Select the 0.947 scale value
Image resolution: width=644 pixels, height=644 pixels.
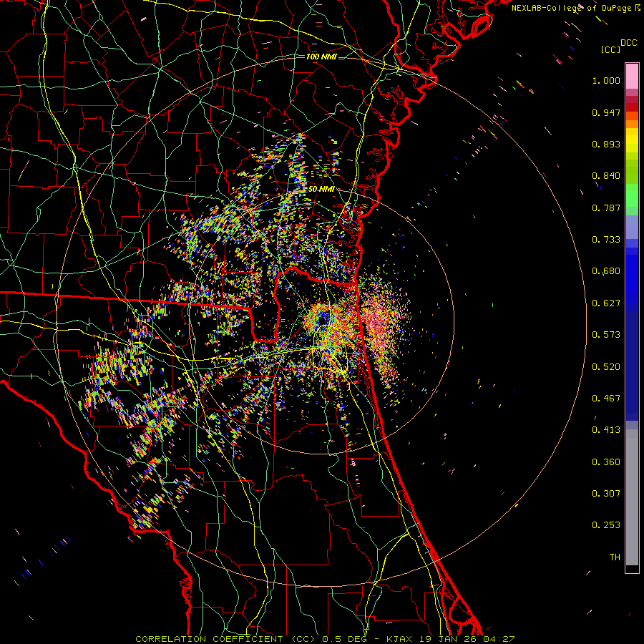tap(606, 112)
